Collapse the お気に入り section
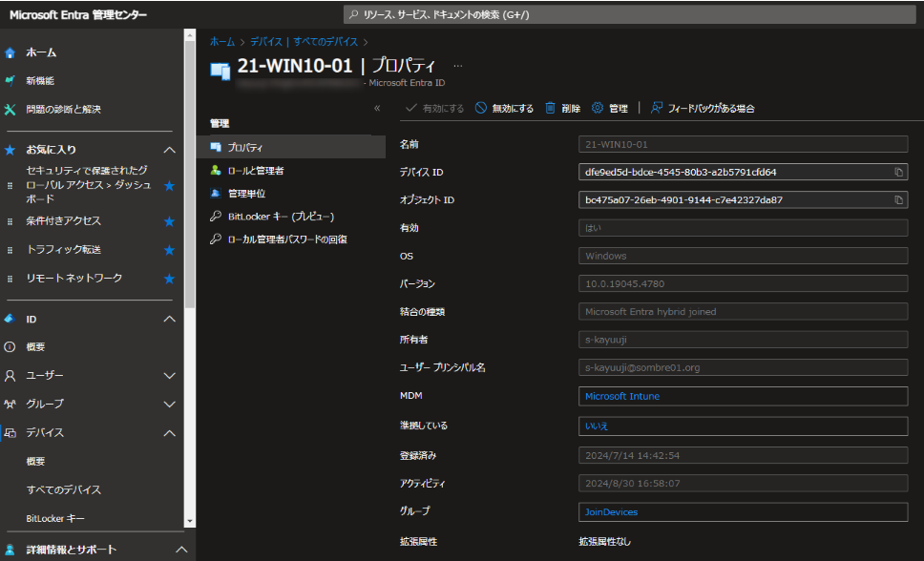 pos(169,150)
